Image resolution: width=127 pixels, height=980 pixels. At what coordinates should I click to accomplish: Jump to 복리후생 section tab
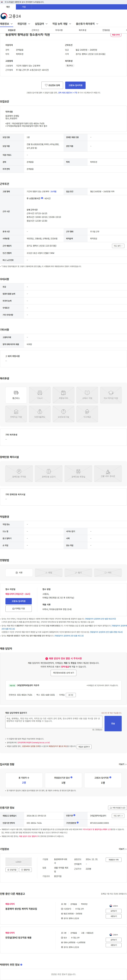(83, 30)
